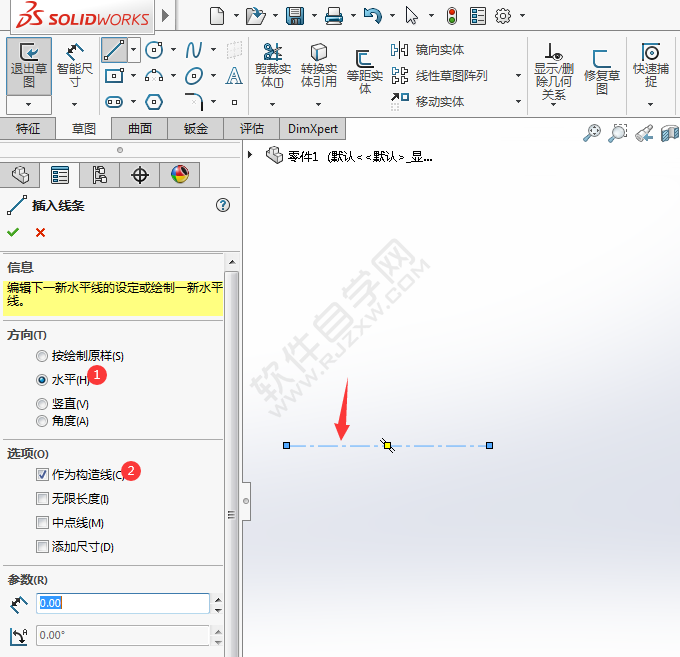Select the Point sketch tool
Viewport: 680px width, 657px height.
234,102
